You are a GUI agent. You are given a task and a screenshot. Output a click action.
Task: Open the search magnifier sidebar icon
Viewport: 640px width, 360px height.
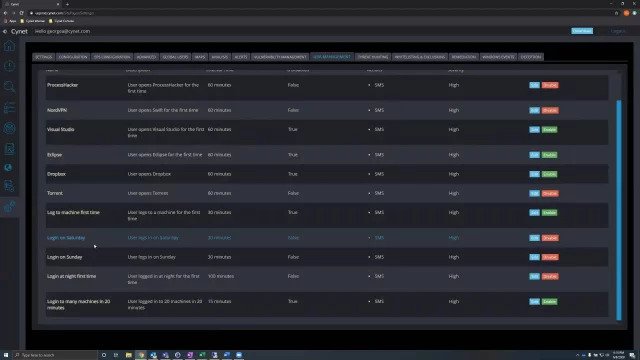(9, 87)
